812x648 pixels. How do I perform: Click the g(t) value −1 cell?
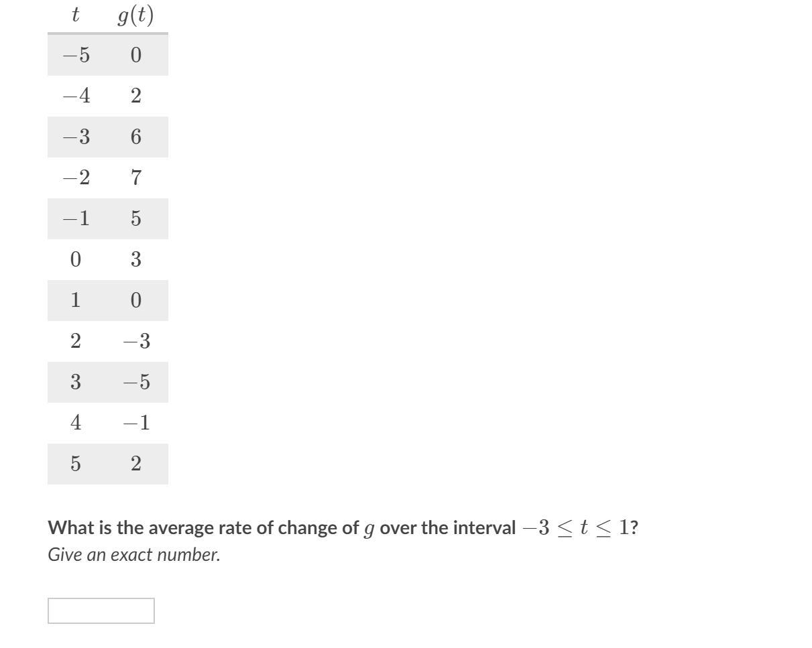[x=135, y=423]
